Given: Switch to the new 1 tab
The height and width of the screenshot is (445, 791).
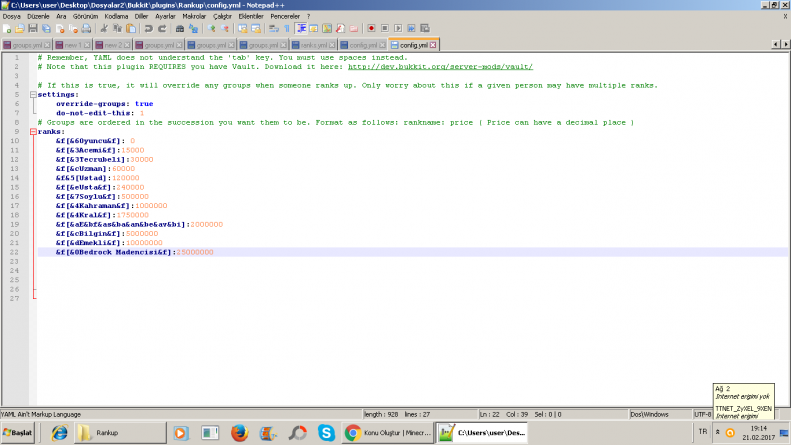Looking at the screenshot, I should tap(73, 45).
